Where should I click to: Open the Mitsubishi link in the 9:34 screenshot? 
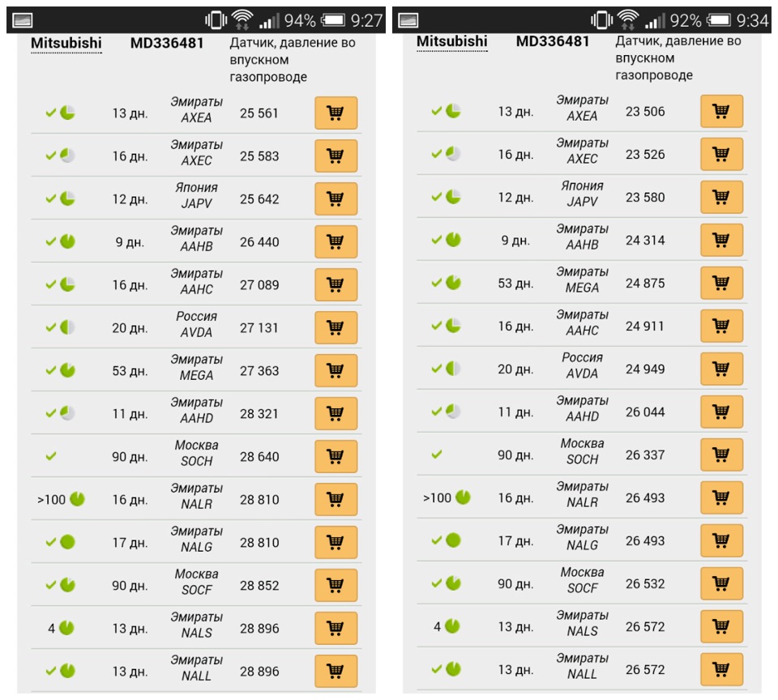[451, 41]
